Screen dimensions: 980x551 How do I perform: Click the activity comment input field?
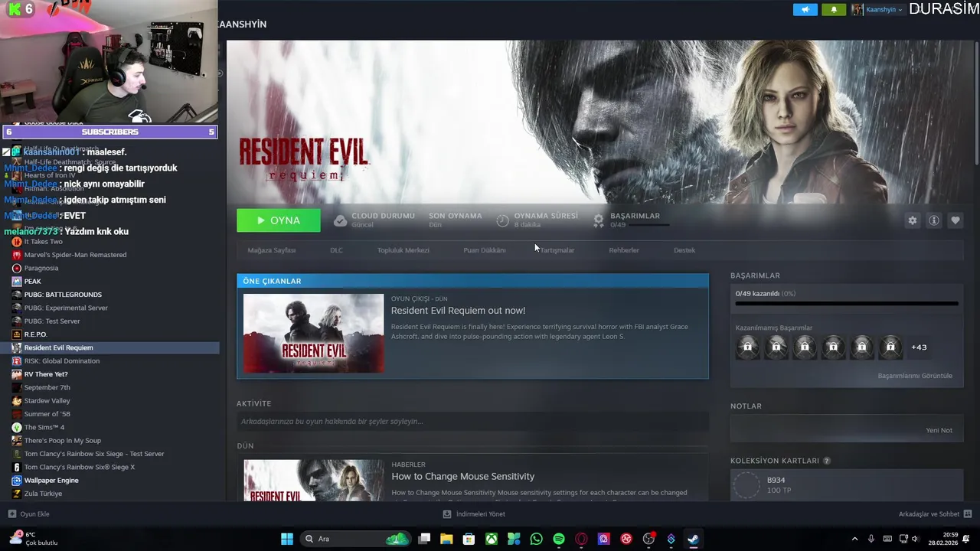472,422
